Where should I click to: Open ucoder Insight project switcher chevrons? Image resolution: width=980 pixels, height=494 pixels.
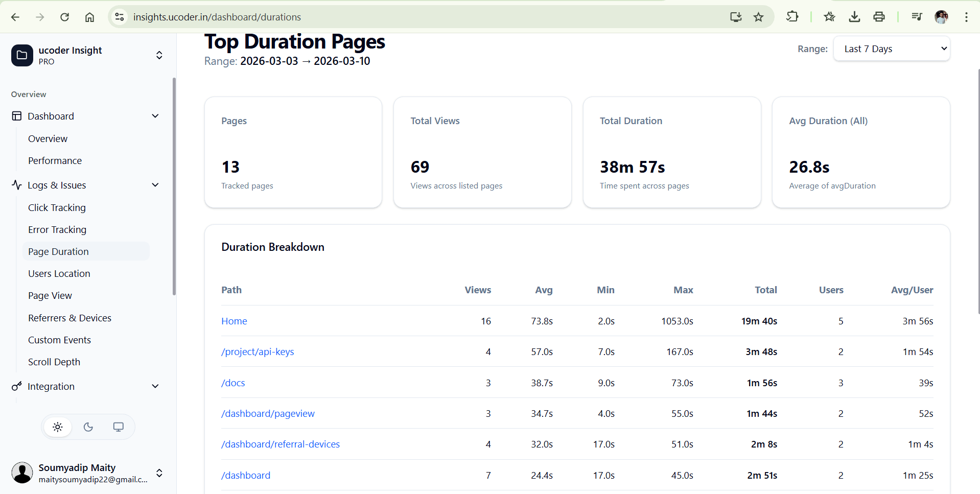click(159, 55)
